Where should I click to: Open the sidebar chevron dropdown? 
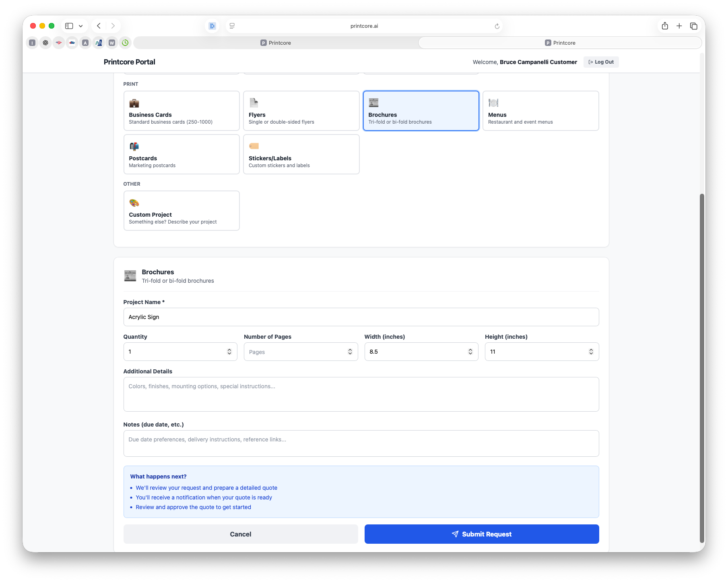[80, 25]
